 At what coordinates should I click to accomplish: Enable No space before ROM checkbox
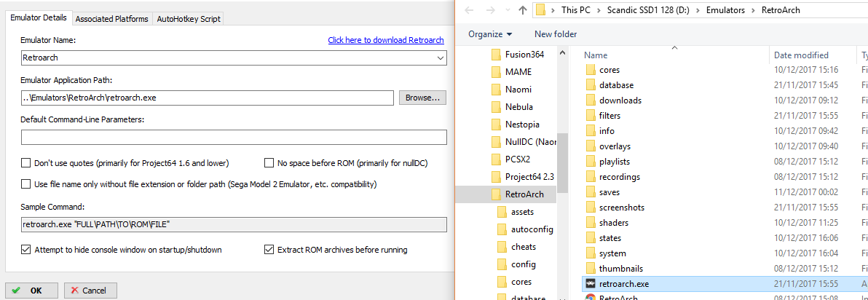point(269,163)
